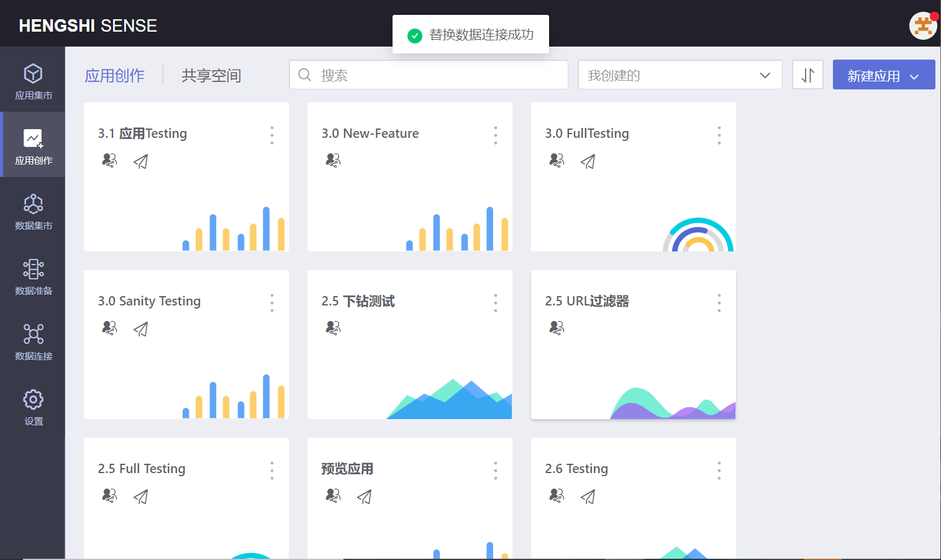This screenshot has width=941, height=560.
Task: Expand the 我创建的 filter dropdown
Action: tap(680, 75)
